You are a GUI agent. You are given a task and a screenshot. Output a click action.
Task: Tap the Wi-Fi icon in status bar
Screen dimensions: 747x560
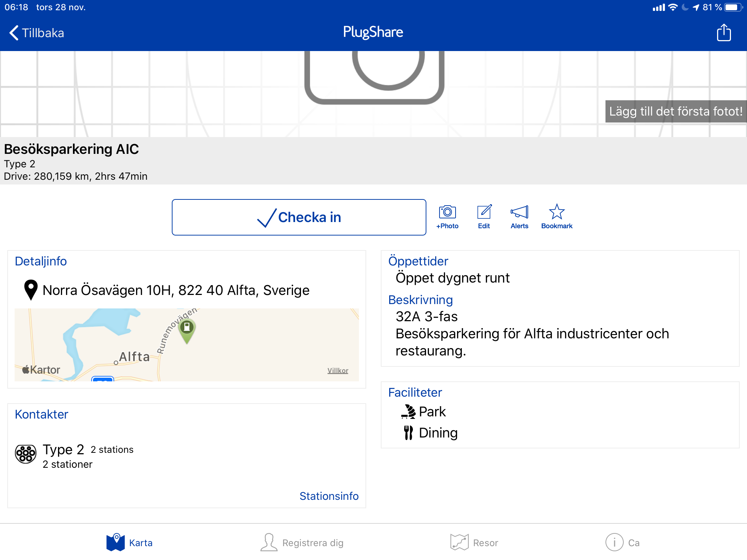tap(673, 7)
